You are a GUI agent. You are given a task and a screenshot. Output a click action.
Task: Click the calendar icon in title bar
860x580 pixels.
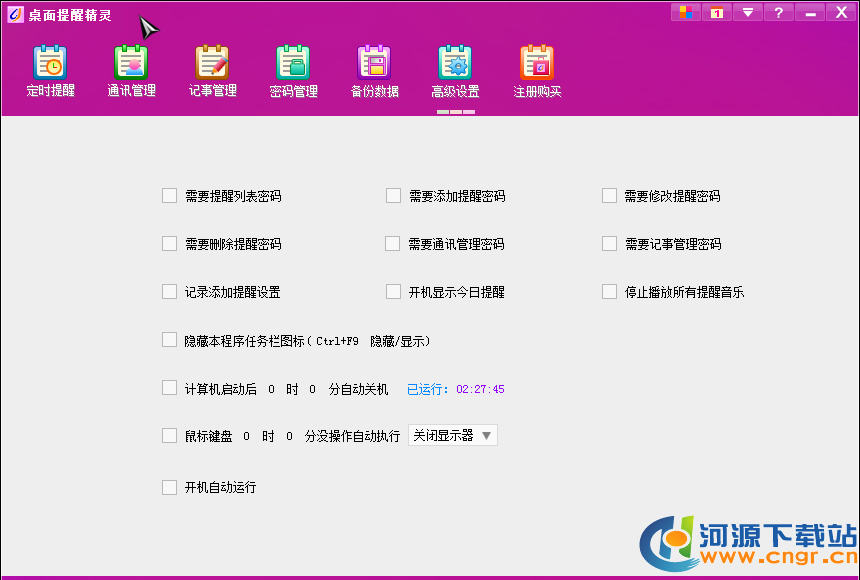(716, 12)
